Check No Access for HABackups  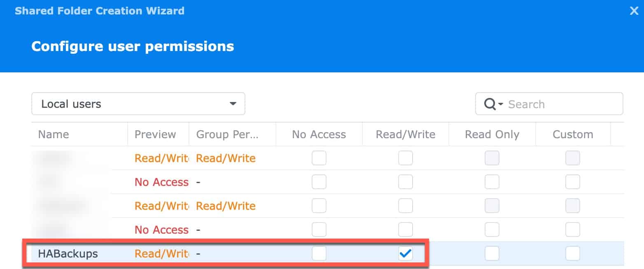[319, 254]
